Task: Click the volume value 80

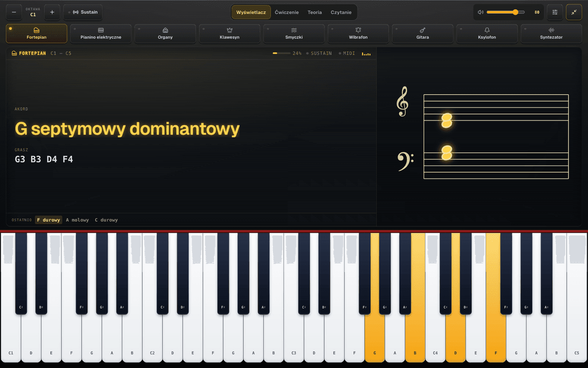Action: (x=537, y=12)
